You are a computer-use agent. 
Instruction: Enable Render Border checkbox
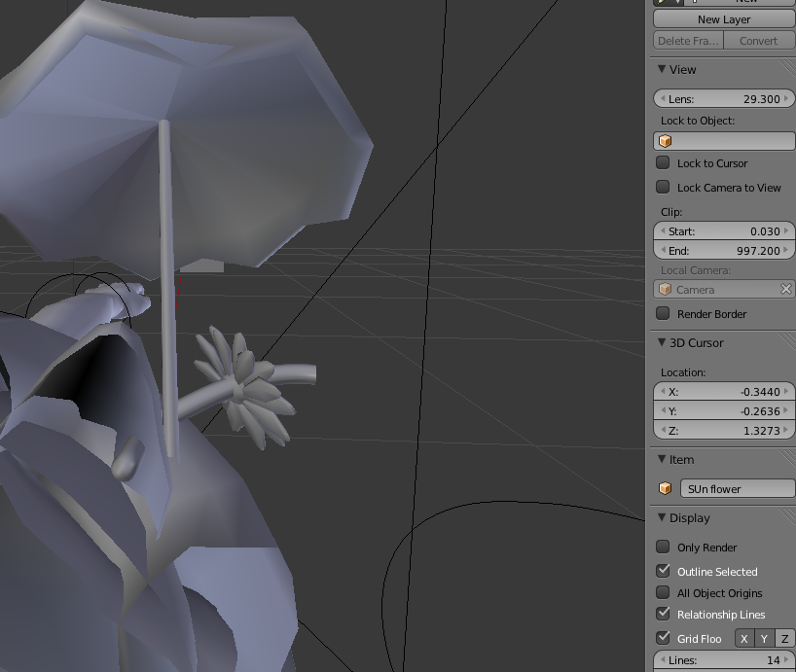(x=663, y=313)
